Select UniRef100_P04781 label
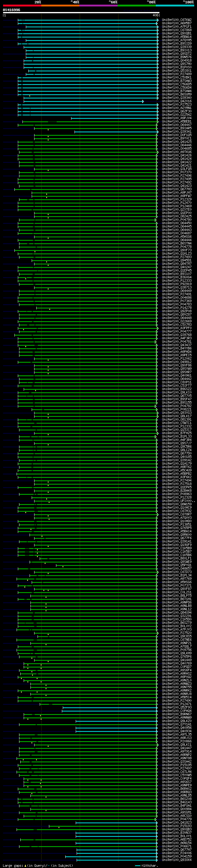 (177, 342)
